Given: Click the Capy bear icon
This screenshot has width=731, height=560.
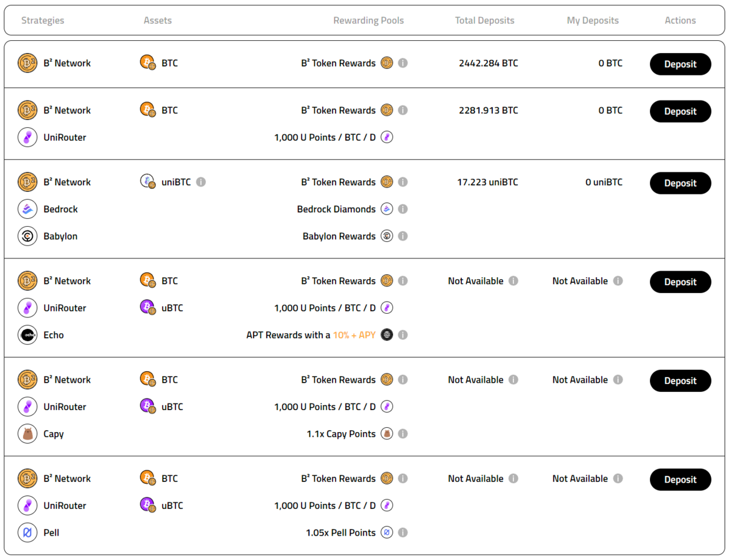Looking at the screenshot, I should (x=27, y=434).
